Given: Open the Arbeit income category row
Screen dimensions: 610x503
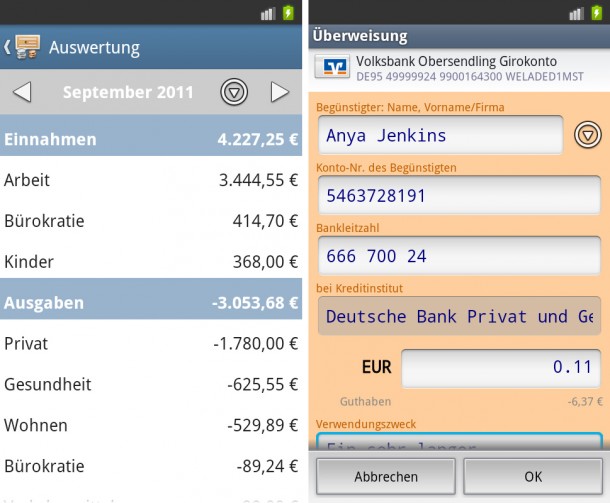Looking at the screenshot, I should (151, 181).
